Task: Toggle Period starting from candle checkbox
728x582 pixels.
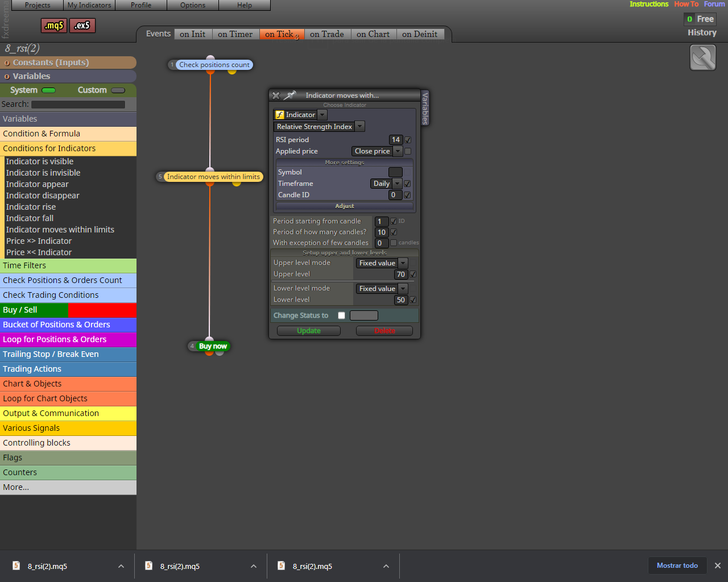Action: [x=394, y=221]
